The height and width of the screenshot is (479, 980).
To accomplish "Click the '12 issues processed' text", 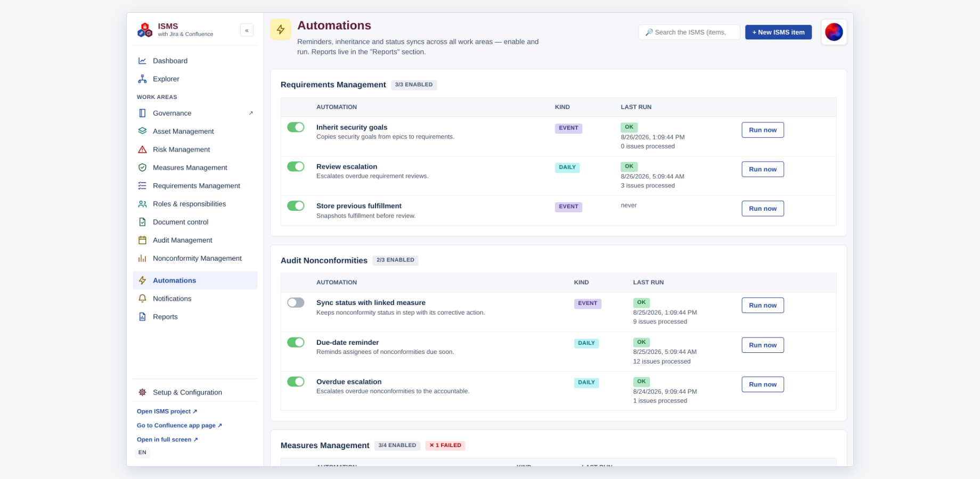I will point(661,361).
